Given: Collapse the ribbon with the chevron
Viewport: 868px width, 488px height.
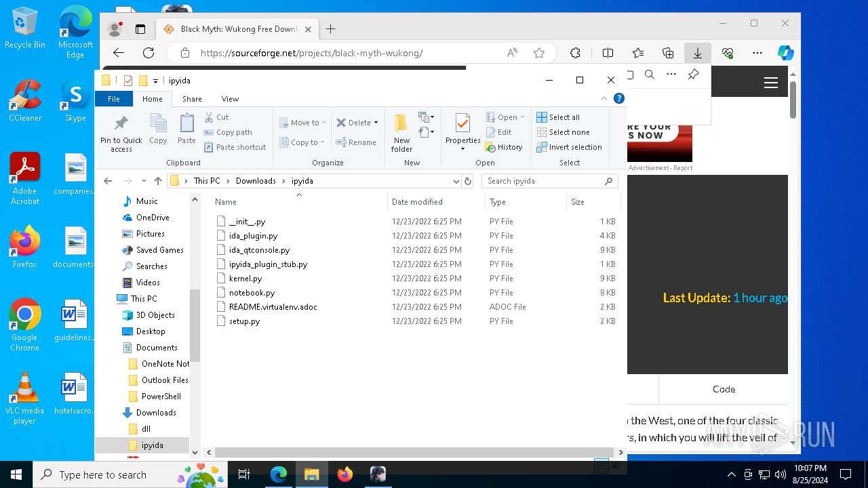Looking at the screenshot, I should [605, 98].
